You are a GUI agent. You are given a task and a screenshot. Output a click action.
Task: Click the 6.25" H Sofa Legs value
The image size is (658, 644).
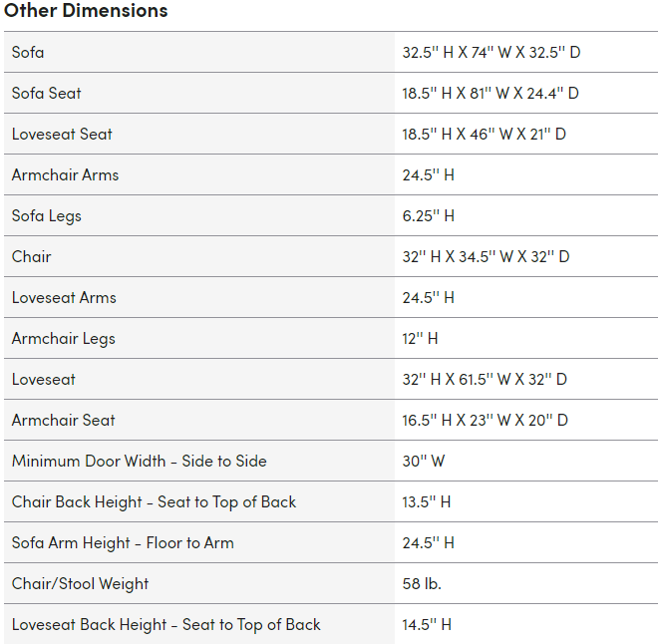(429, 216)
